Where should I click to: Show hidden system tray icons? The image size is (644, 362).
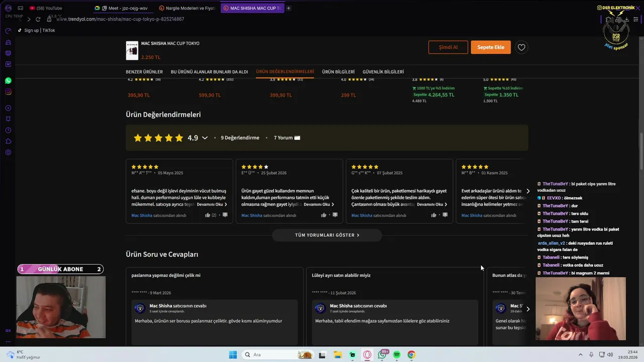[x=581, y=355]
